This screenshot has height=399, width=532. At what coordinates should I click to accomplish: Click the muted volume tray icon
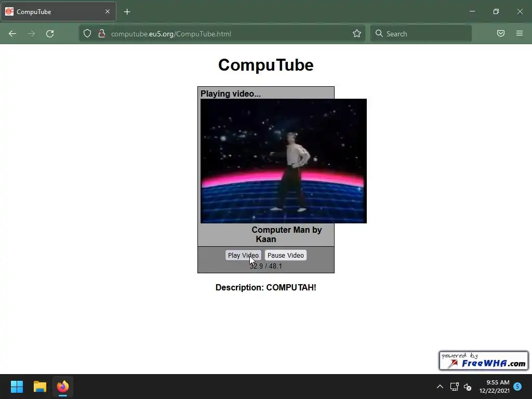(468, 387)
